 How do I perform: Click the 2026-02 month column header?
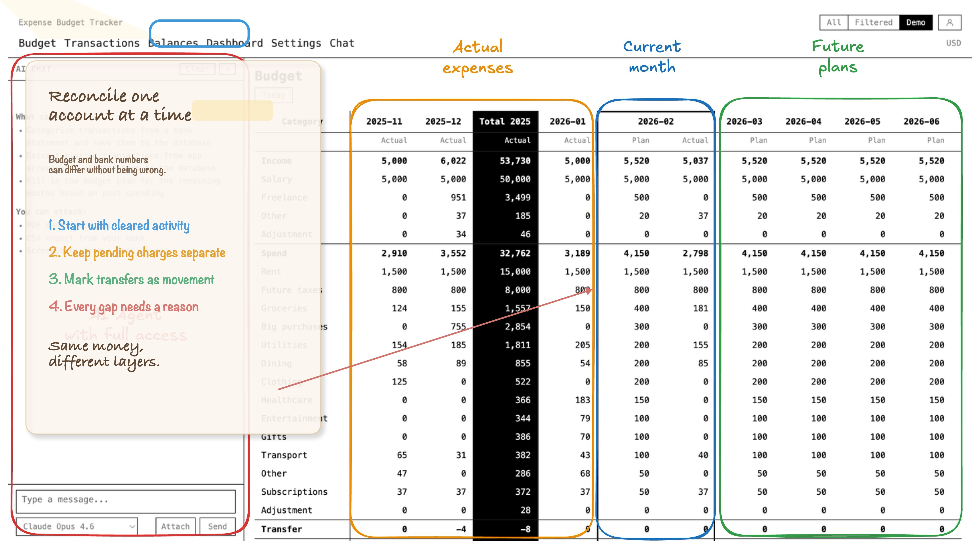[x=655, y=121]
